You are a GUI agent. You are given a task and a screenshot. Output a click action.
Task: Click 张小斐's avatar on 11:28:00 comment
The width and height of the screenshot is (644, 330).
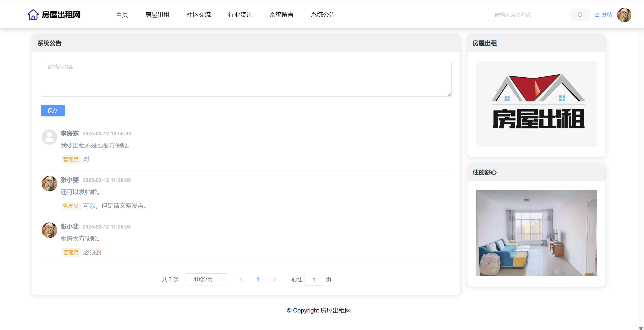tap(49, 183)
